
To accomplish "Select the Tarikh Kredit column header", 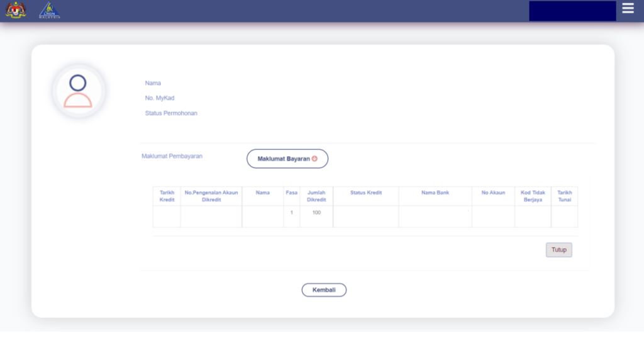I will [167, 196].
